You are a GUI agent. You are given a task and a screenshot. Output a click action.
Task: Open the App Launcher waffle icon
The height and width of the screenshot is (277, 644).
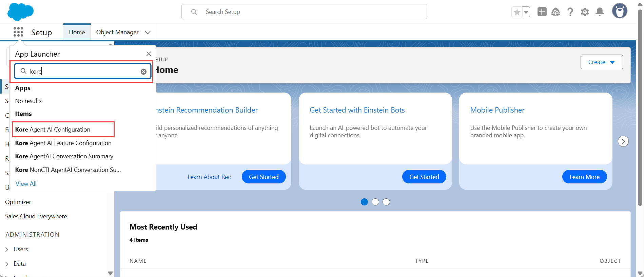(x=18, y=32)
